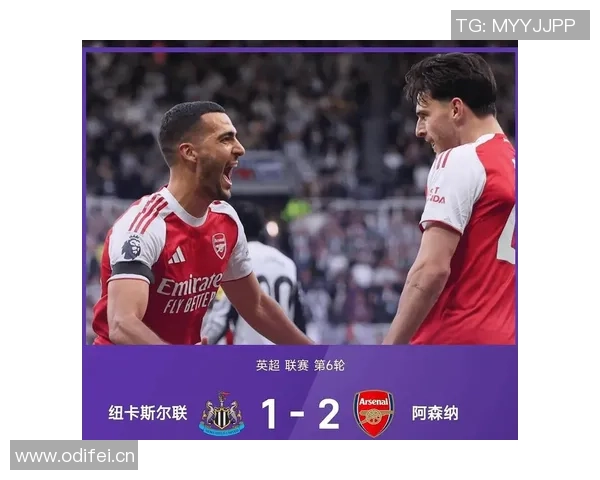Image resolution: width=600 pixels, height=480 pixels.
Task: Click the Arsenal cannon crest on the jersey chest
Action: [219, 246]
